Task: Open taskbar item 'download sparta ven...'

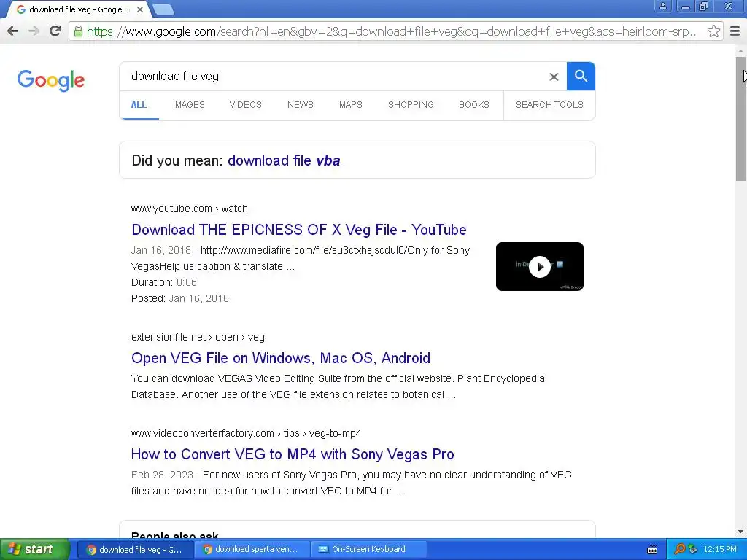Action: (252, 550)
